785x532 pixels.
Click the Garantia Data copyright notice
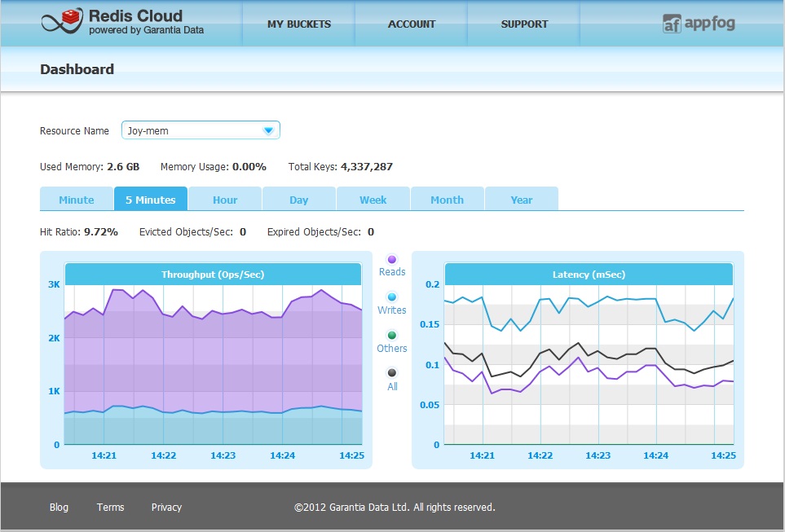(x=395, y=507)
